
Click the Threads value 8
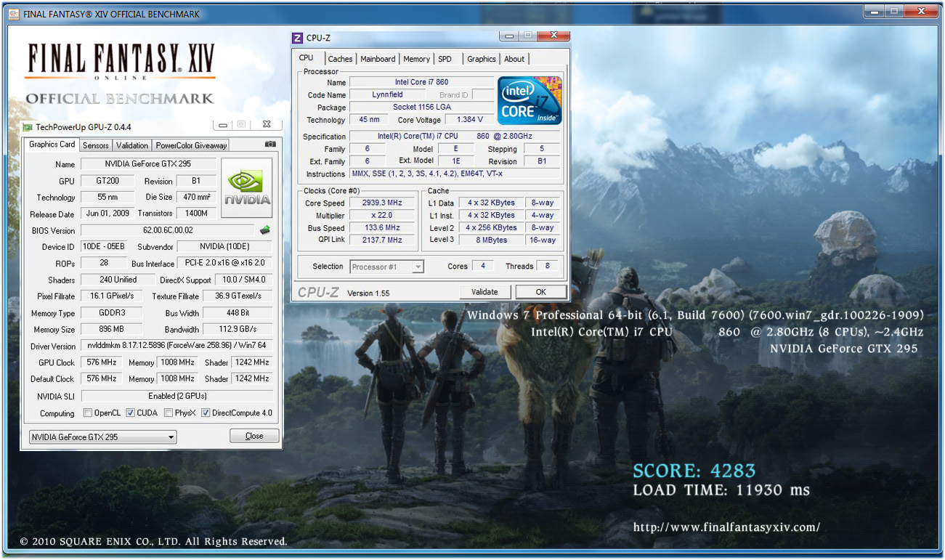(548, 266)
